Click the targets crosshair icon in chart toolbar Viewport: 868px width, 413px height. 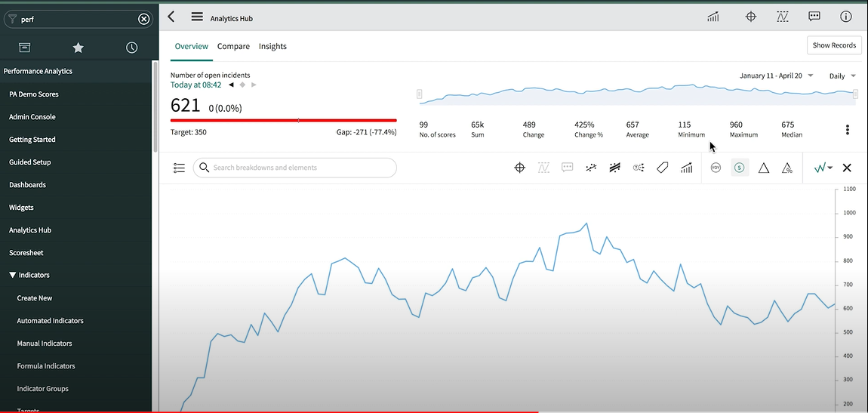click(519, 168)
